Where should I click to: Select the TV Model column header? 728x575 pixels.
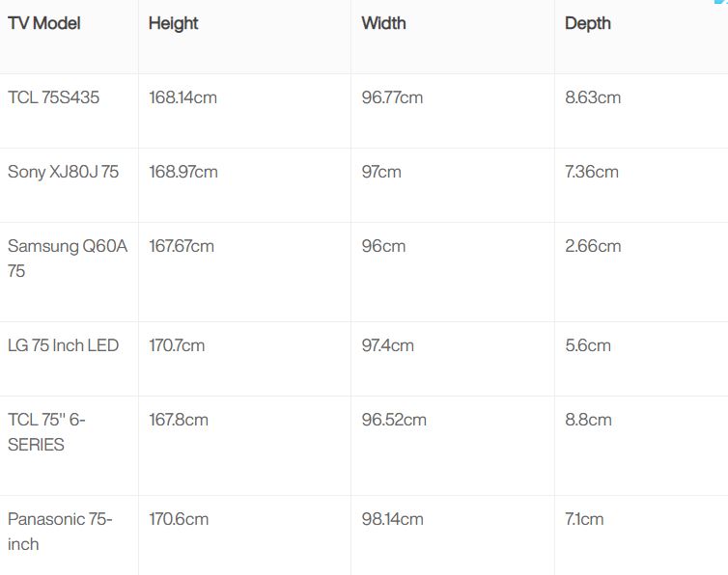click(44, 23)
